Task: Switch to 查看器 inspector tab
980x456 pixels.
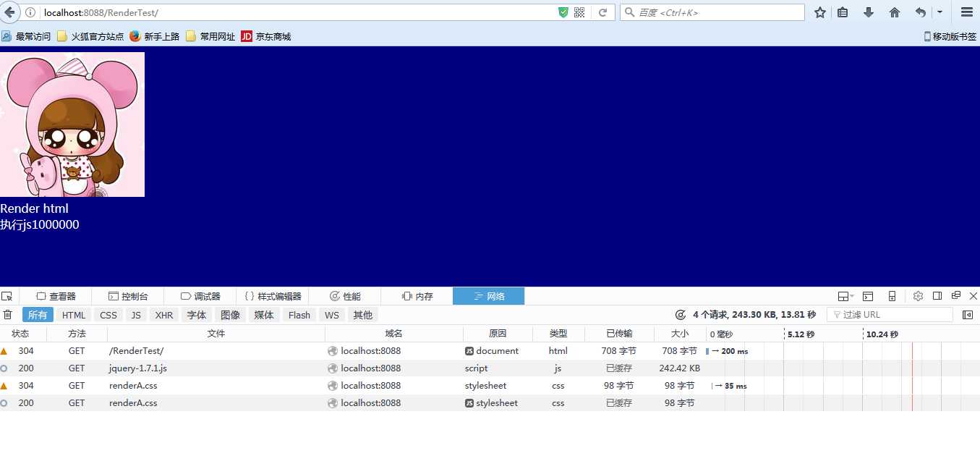Action: (x=56, y=296)
